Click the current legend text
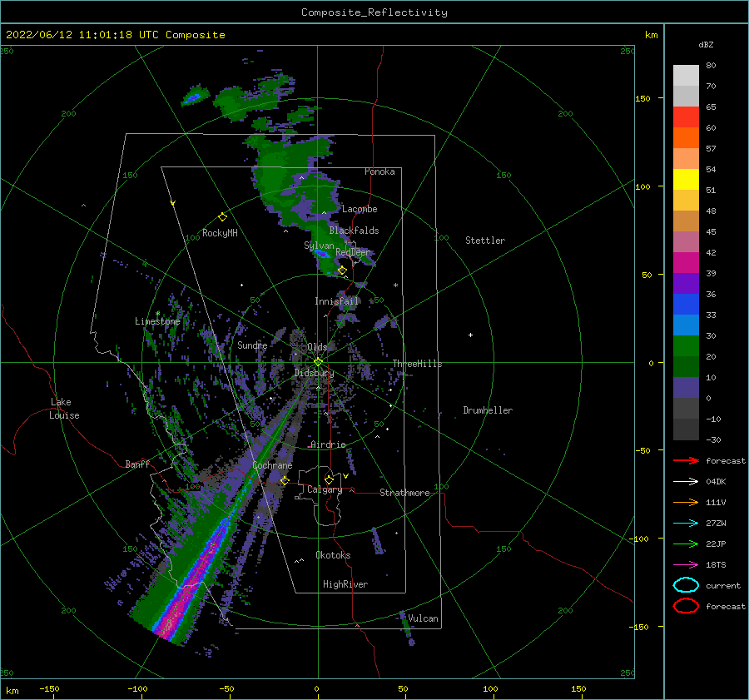This screenshot has width=749, height=700. [x=723, y=585]
